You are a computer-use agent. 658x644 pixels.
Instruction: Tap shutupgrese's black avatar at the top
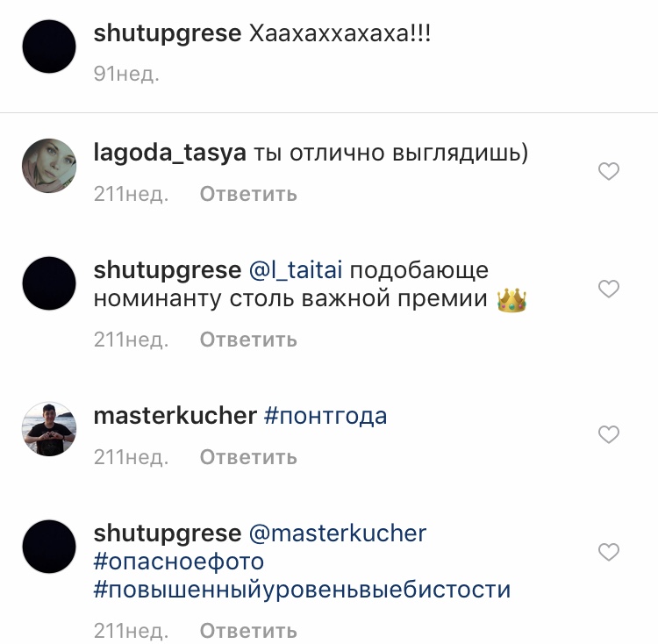click(49, 47)
